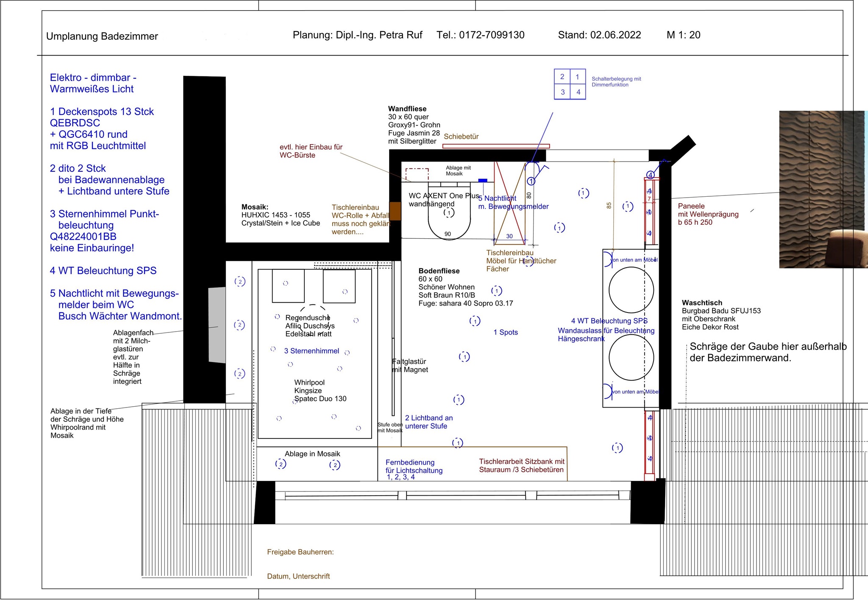Screen dimensions: 868x614
Task: Click the upper washbasin circle
Action: click(x=631, y=290)
